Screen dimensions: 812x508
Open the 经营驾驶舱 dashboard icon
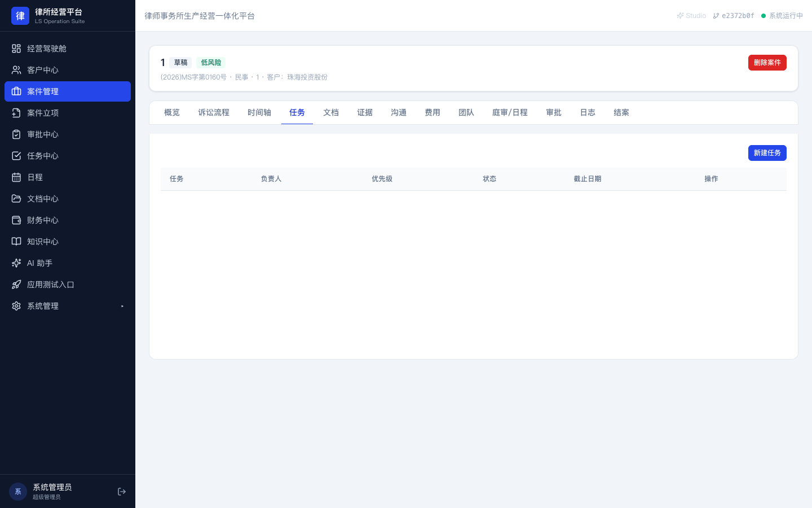(16, 49)
